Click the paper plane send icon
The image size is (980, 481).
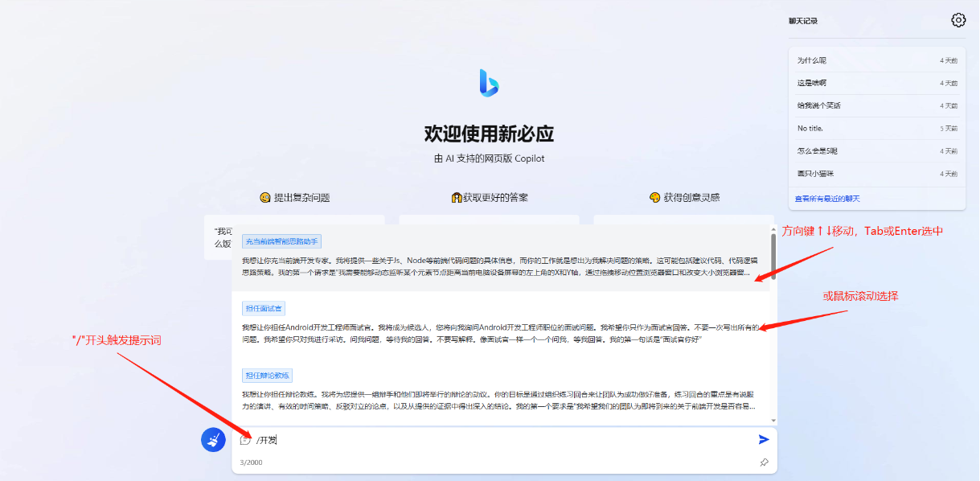point(762,439)
